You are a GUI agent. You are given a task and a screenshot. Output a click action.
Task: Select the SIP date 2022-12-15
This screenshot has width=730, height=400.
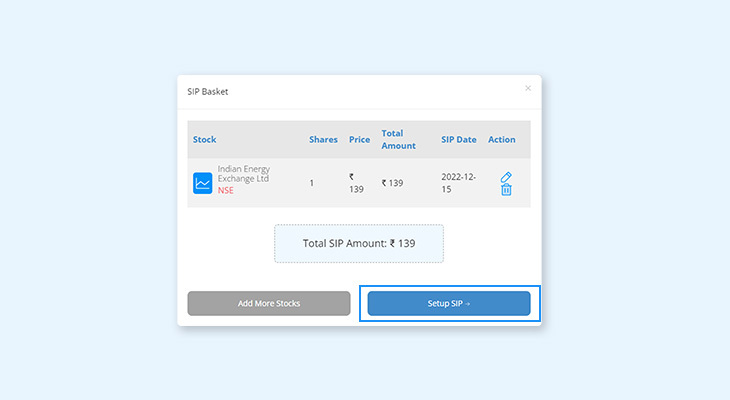[459, 183]
